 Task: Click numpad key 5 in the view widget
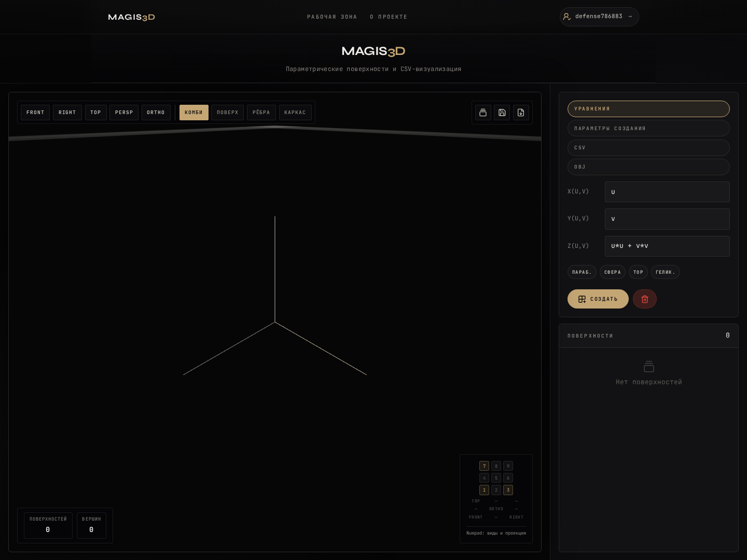click(496, 478)
